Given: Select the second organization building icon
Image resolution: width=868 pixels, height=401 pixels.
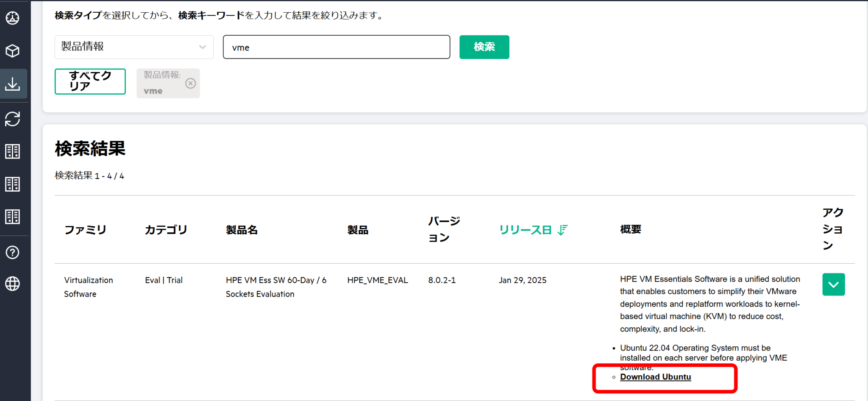Looking at the screenshot, I should [13, 184].
